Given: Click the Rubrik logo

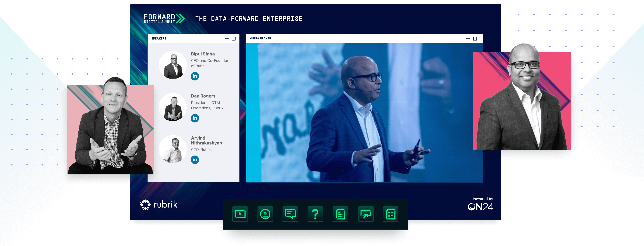Looking at the screenshot, I should 158,205.
